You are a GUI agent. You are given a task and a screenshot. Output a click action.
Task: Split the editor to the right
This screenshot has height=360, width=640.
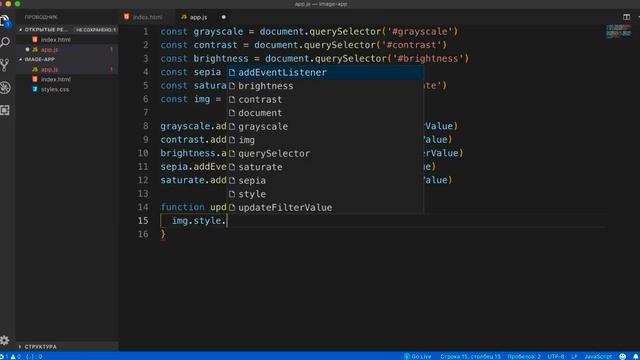[627, 17]
